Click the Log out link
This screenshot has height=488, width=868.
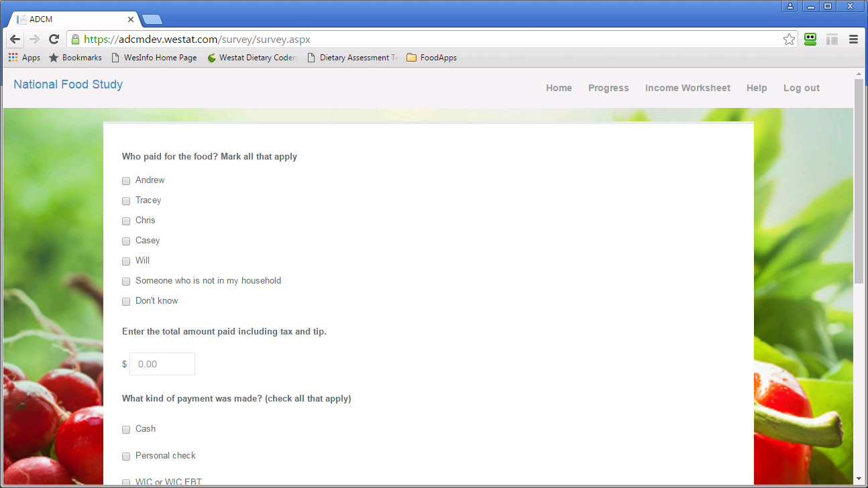[x=801, y=88]
